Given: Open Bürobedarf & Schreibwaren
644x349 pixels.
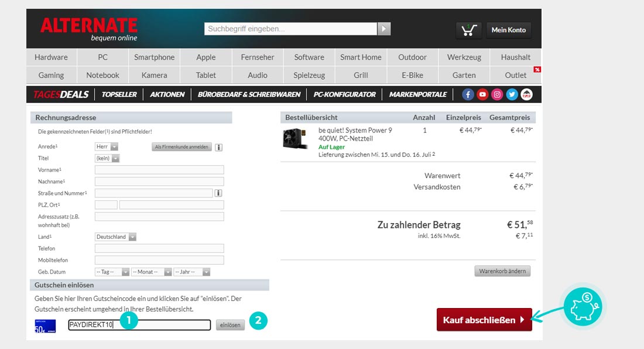Looking at the screenshot, I should point(249,94).
